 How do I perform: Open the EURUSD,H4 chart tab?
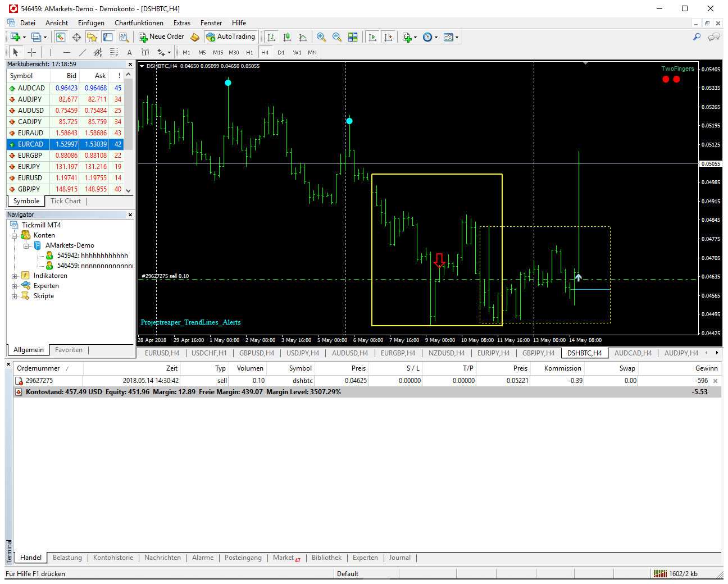click(162, 353)
